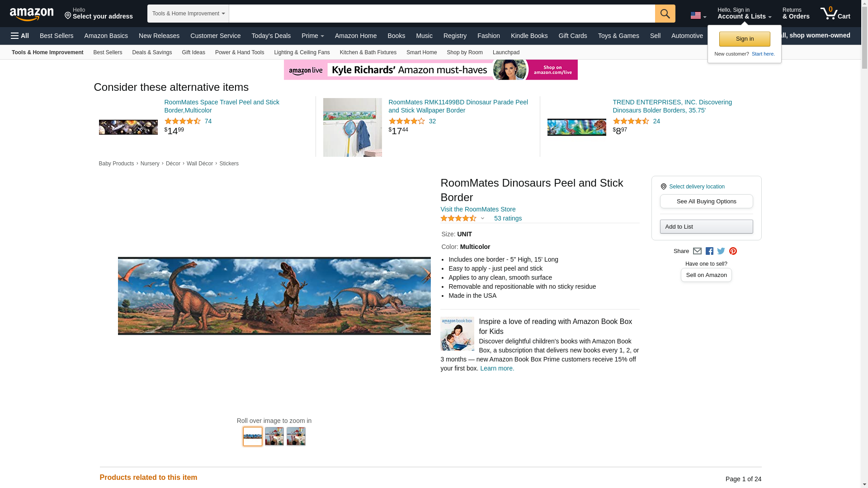
Task: Share on Facebook icon
Action: click(709, 251)
